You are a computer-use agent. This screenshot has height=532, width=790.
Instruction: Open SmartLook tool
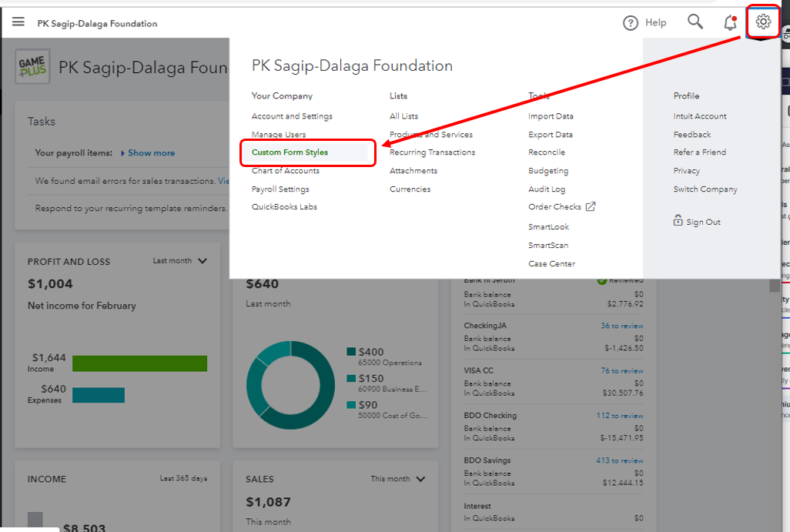(x=548, y=226)
